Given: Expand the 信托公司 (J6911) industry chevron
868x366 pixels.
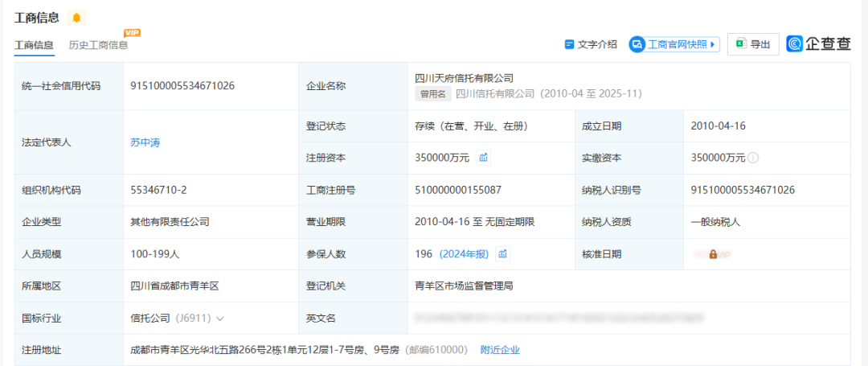Looking at the screenshot, I should [220, 319].
